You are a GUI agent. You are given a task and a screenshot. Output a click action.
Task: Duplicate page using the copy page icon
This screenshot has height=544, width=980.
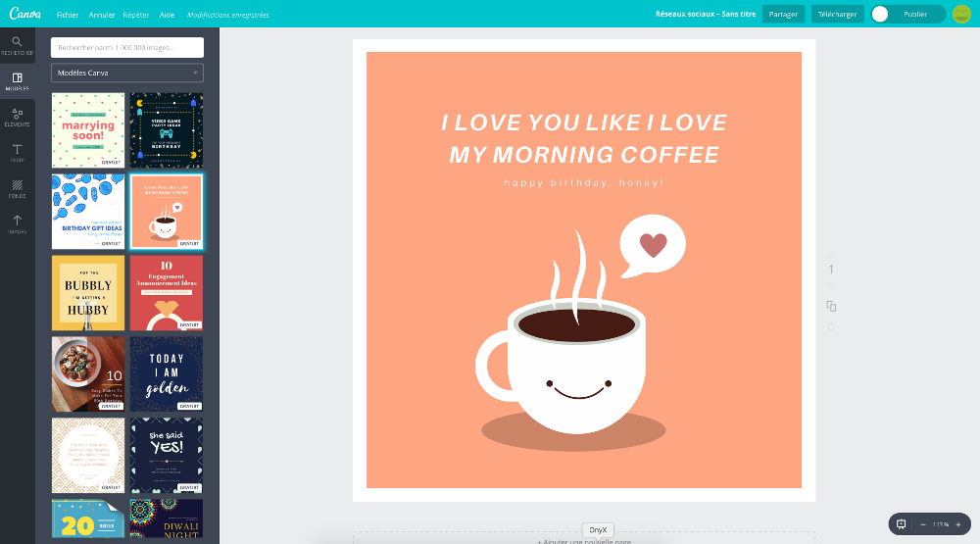[831, 306]
